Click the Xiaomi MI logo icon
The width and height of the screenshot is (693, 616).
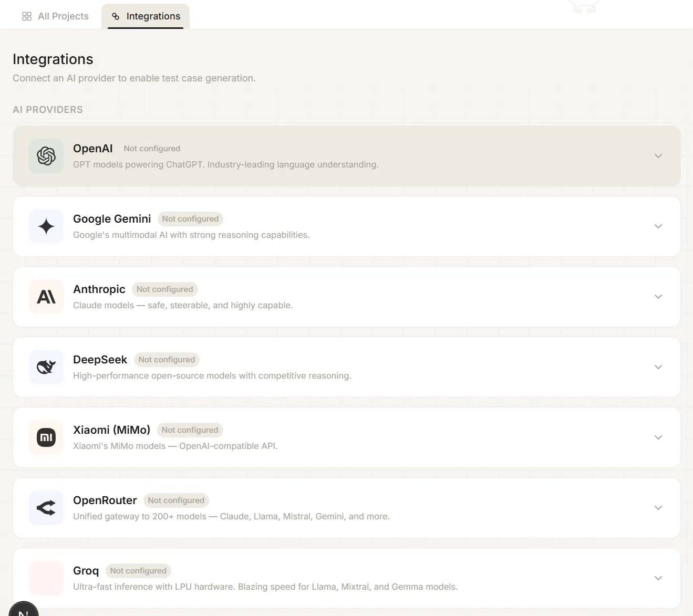pyautogui.click(x=46, y=437)
